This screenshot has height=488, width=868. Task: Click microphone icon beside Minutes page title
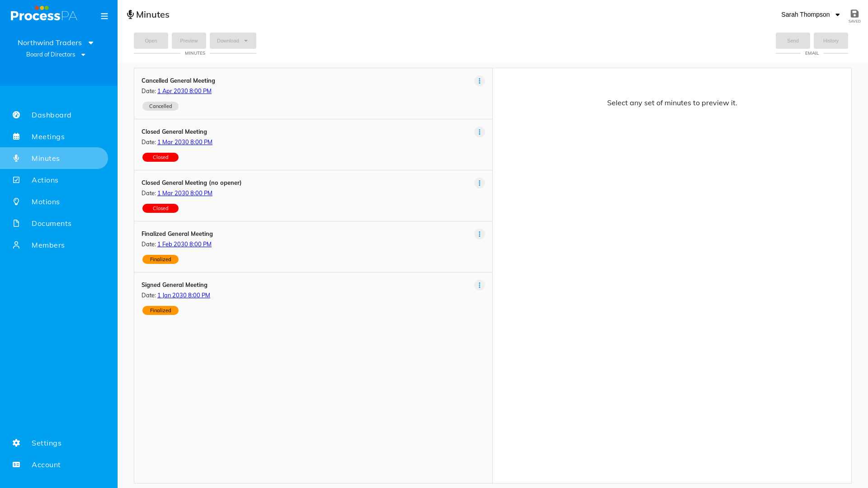click(130, 14)
